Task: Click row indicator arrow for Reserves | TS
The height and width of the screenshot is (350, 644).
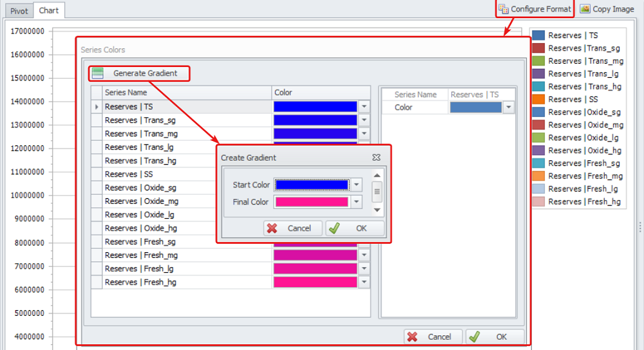Action: click(x=97, y=107)
